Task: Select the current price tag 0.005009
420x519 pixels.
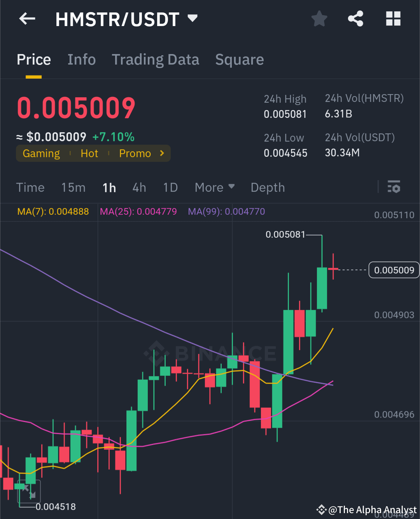Action: tap(394, 270)
